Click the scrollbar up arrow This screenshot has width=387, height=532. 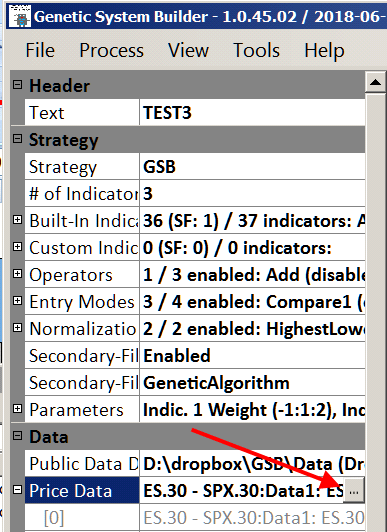pyautogui.click(x=375, y=82)
